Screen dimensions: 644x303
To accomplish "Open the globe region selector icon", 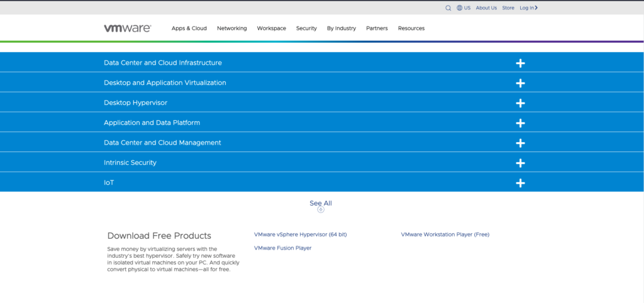I will click(460, 8).
